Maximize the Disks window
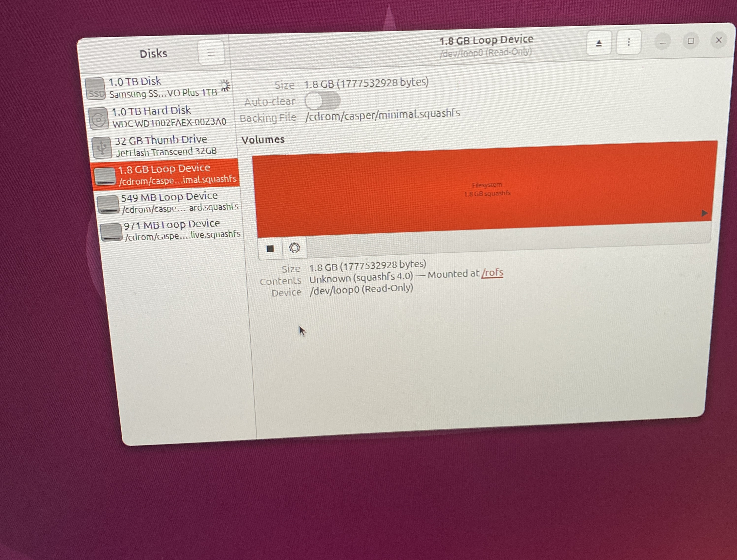The image size is (737, 560). coord(691,41)
